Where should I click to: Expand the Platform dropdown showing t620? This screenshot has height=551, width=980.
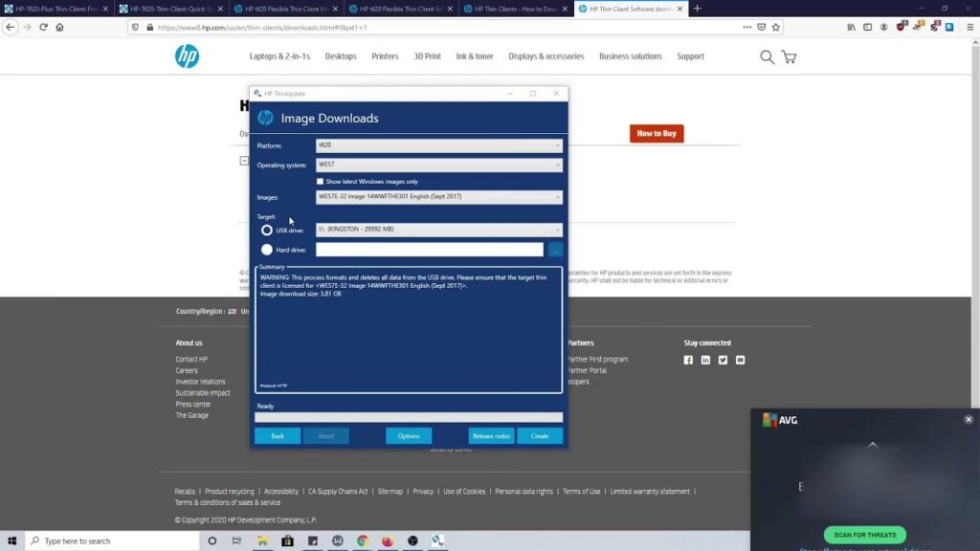439,145
